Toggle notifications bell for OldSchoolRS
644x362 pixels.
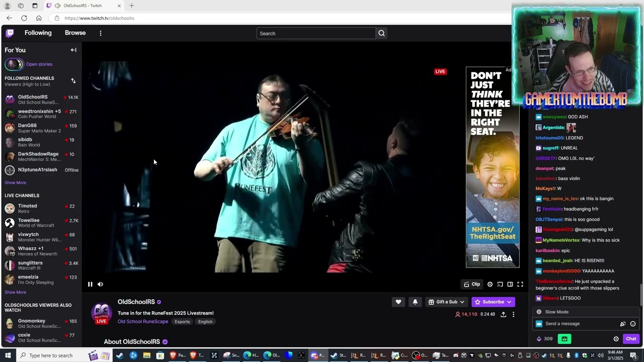click(x=415, y=302)
